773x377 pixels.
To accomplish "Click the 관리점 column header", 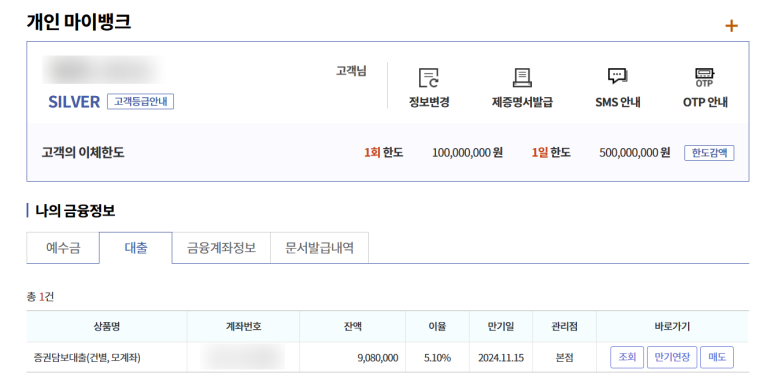I will coord(564,326).
